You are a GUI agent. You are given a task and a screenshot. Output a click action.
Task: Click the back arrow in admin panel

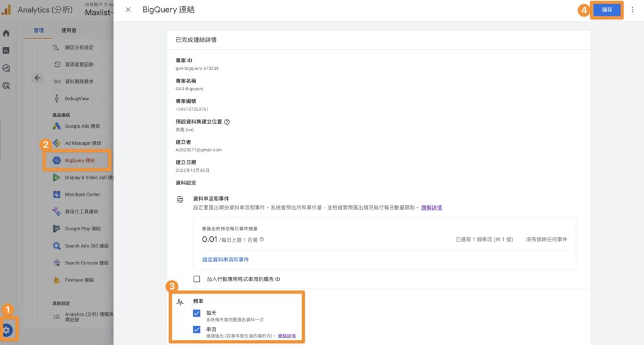click(37, 77)
